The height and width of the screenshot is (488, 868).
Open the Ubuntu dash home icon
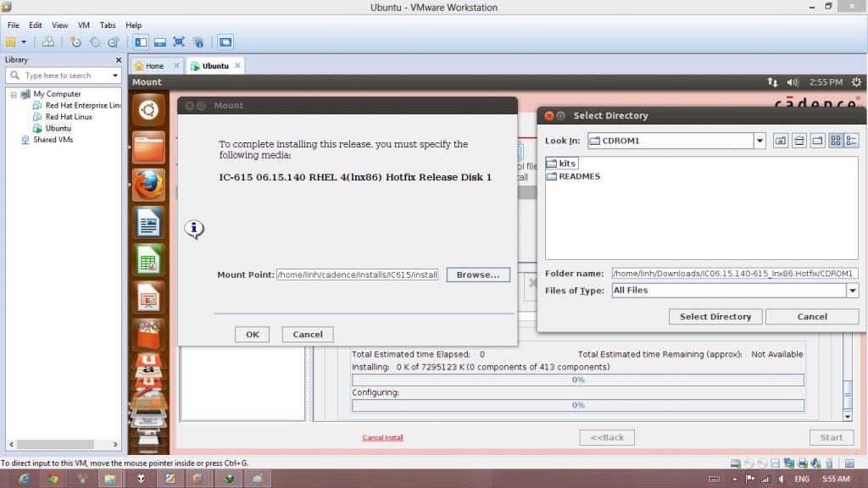[x=148, y=110]
